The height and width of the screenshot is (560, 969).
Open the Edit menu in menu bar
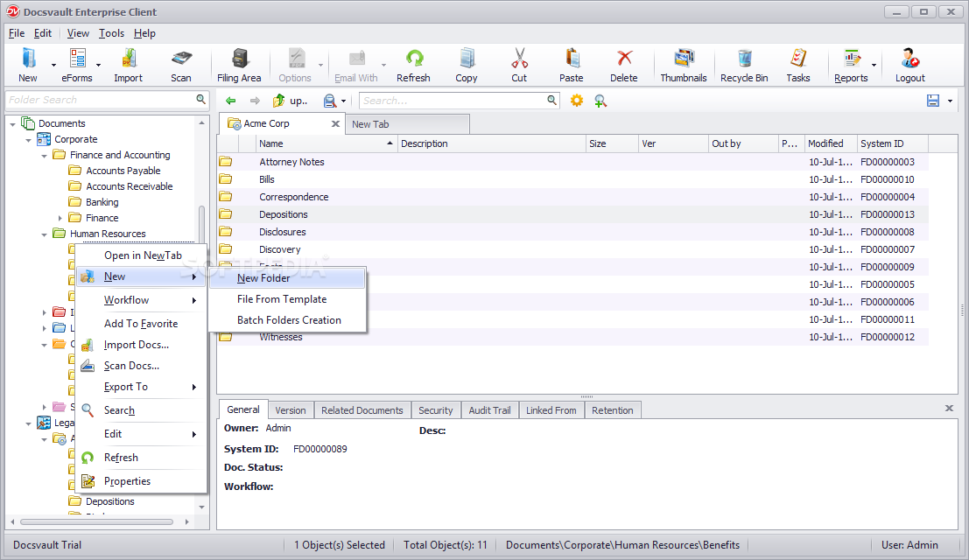(x=43, y=33)
